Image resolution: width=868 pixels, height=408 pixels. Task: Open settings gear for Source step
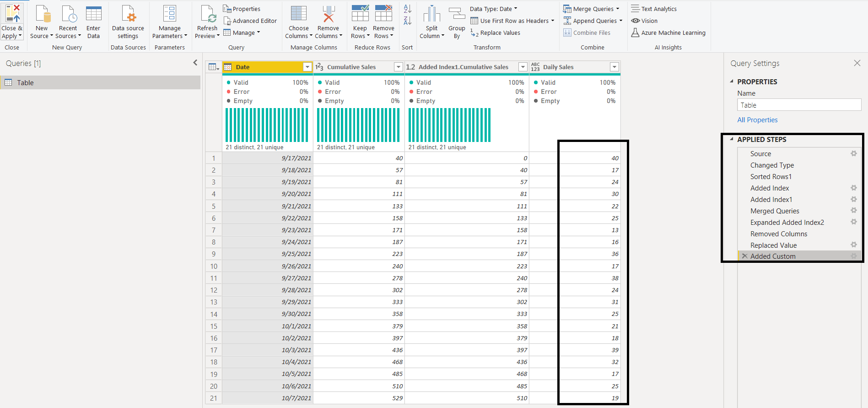point(854,153)
